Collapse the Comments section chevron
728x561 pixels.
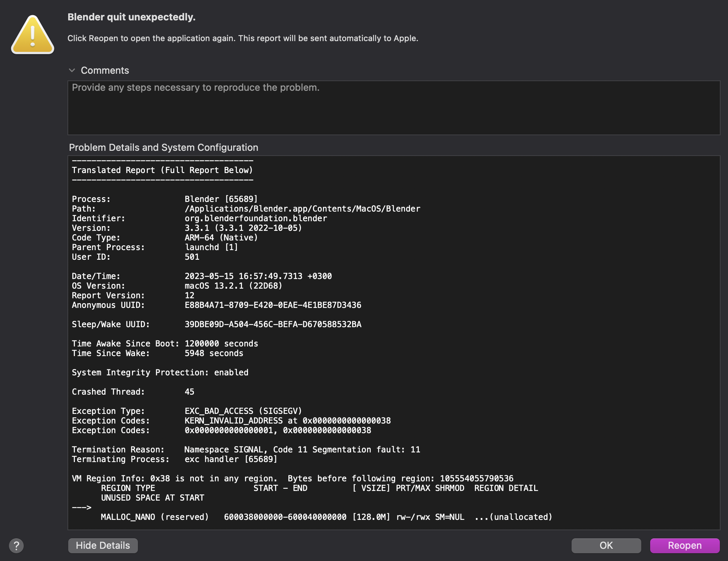coord(72,70)
